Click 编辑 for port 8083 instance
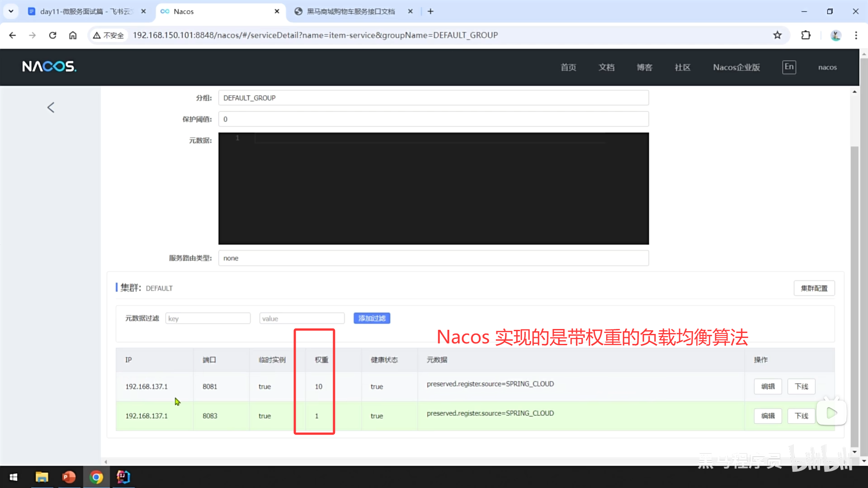868x488 pixels. click(768, 416)
